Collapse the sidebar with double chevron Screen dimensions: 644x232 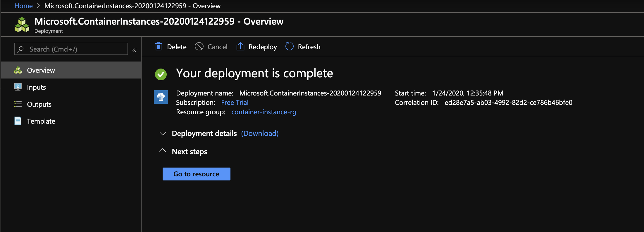click(x=134, y=50)
